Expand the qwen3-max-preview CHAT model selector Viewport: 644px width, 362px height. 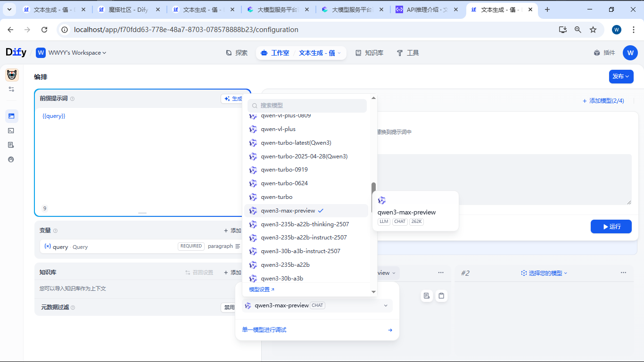[x=317, y=305]
